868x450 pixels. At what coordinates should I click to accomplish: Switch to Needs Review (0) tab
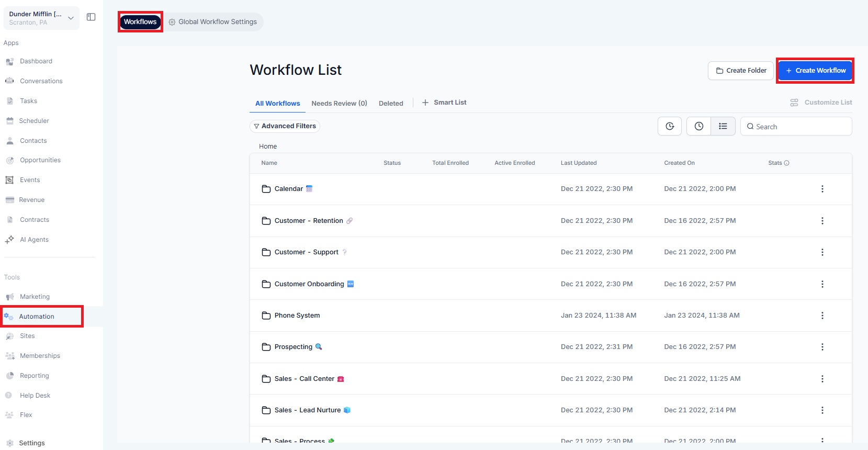coord(339,104)
